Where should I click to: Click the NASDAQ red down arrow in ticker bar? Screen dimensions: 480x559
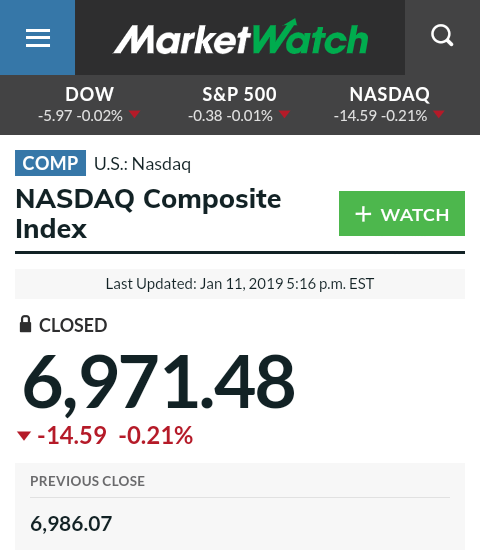439,114
